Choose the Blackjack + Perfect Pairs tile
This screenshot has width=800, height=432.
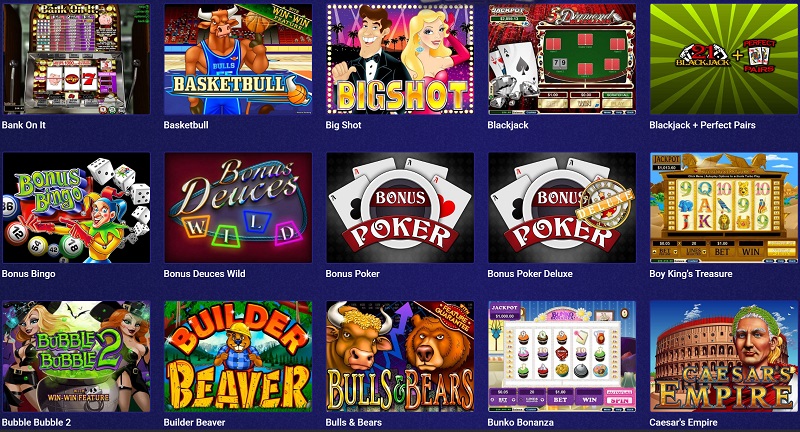click(x=723, y=59)
